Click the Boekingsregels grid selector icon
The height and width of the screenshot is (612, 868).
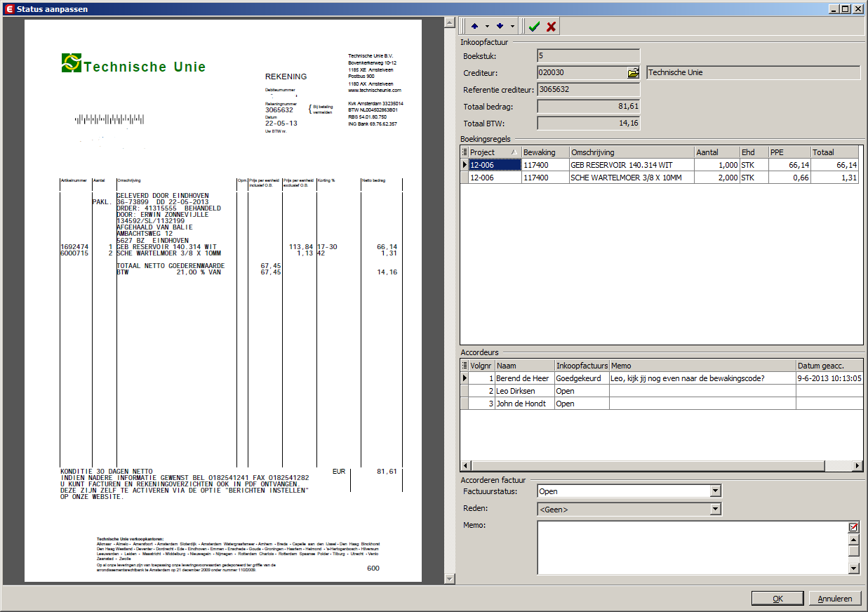pyautogui.click(x=464, y=152)
